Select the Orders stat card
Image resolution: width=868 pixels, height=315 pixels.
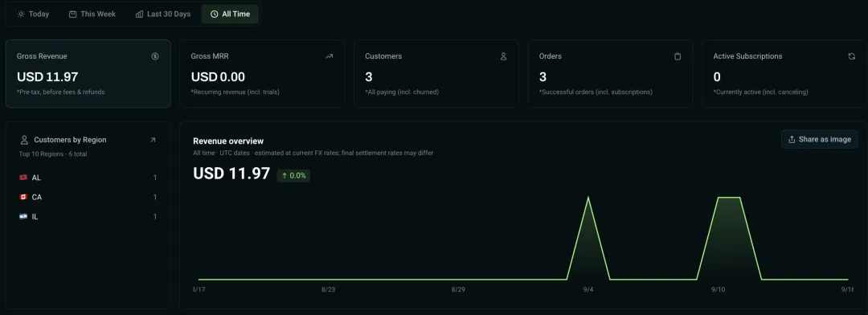(x=610, y=74)
